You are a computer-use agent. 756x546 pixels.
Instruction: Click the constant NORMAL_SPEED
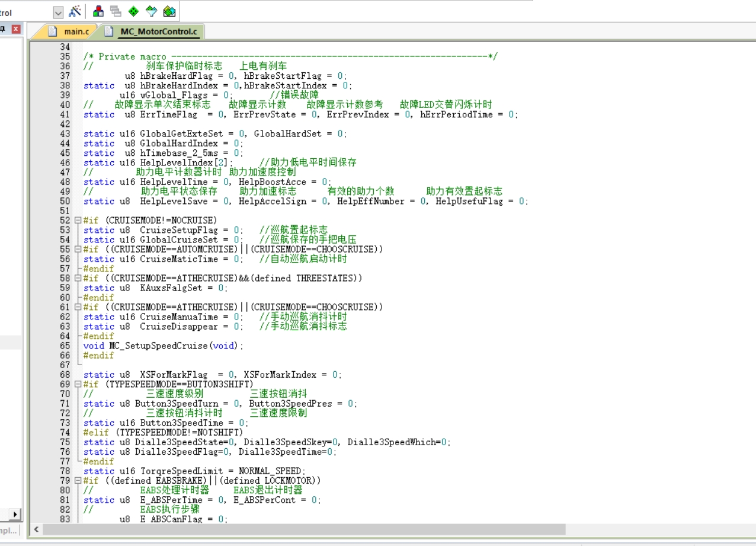(x=271, y=471)
